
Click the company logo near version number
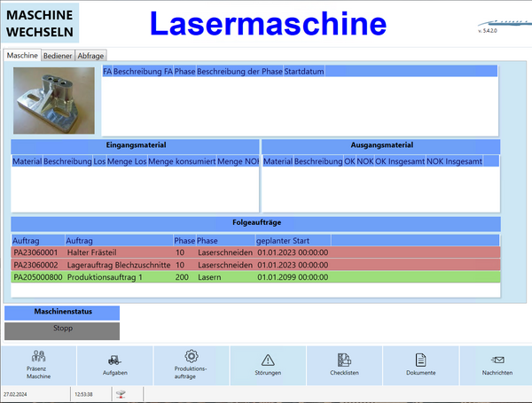505,23
